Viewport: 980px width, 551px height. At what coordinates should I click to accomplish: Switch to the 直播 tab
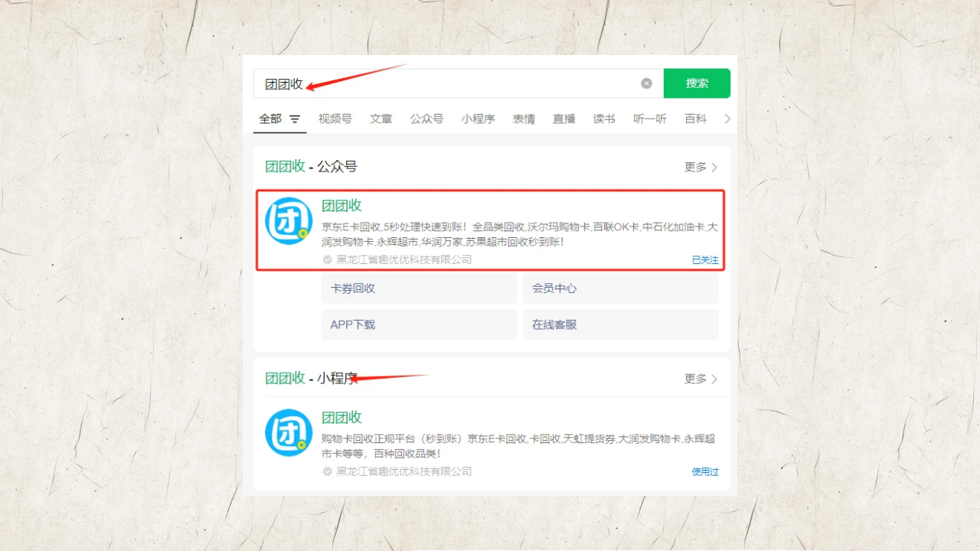564,119
